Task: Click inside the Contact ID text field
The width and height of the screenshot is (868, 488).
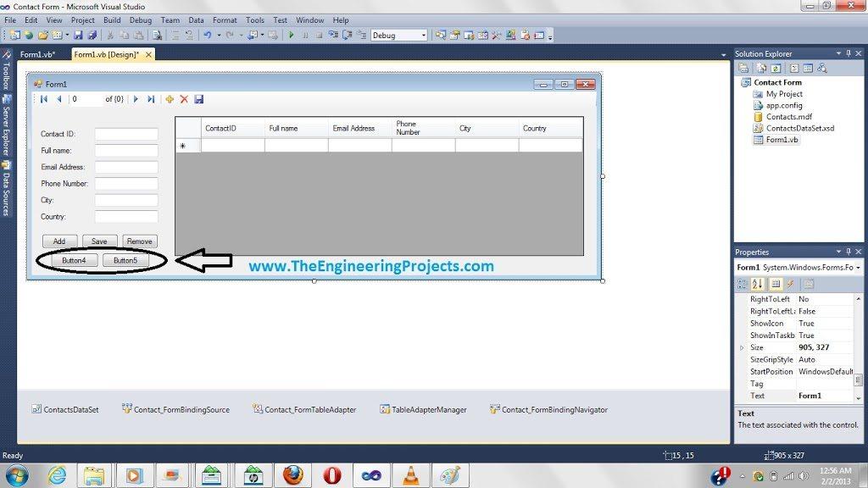Action: click(129, 134)
